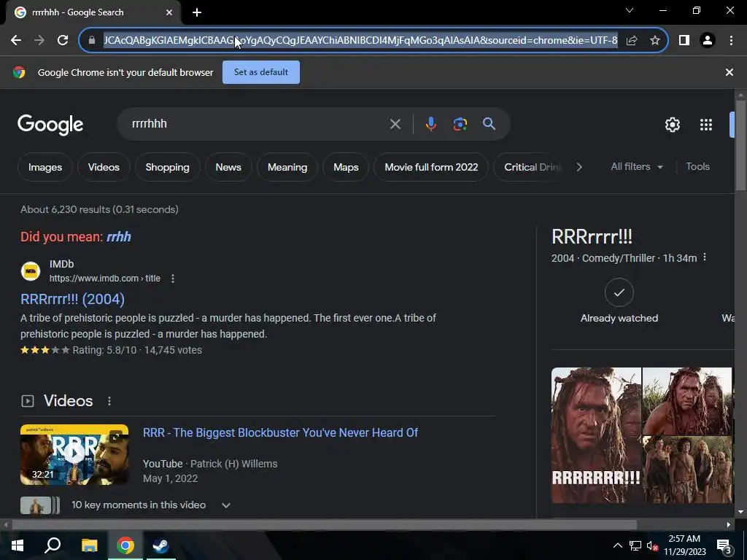This screenshot has width=747, height=560.
Task: Switch to Images results
Action: click(x=45, y=167)
